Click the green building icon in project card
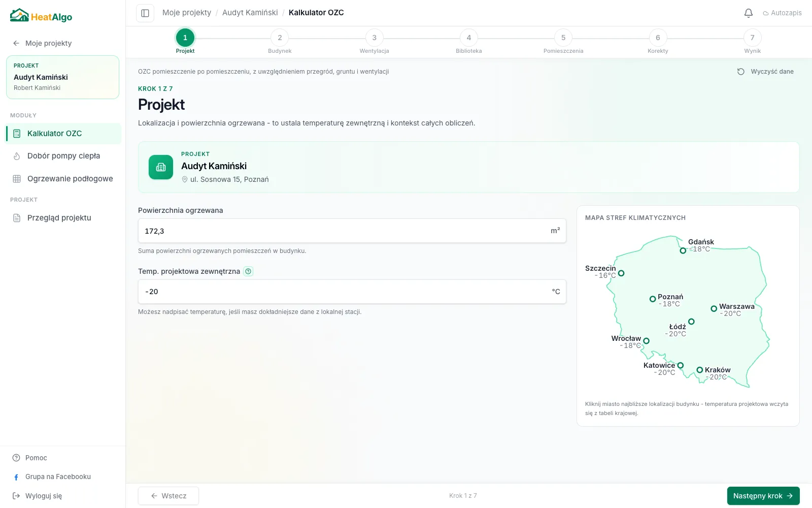The image size is (812, 508). click(x=161, y=167)
